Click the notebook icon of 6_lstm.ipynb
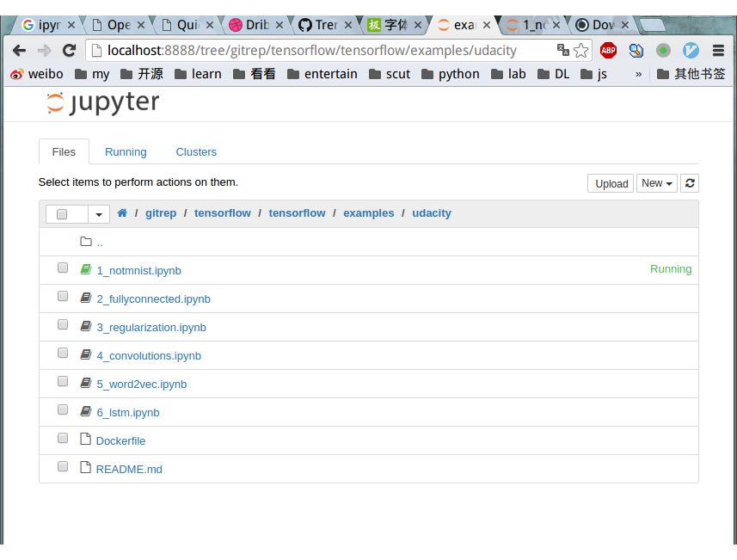737x560 pixels. pyautogui.click(x=85, y=411)
